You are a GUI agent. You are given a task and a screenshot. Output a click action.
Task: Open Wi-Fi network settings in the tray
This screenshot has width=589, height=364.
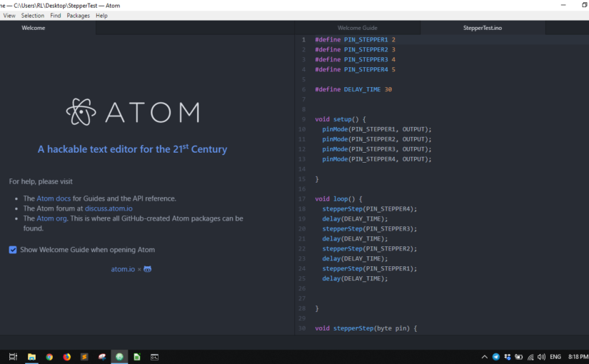coord(530,357)
